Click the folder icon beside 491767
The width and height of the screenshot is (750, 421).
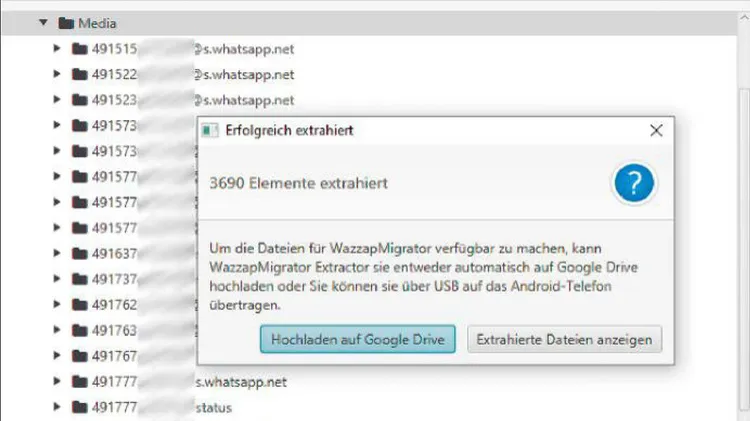click(x=79, y=356)
